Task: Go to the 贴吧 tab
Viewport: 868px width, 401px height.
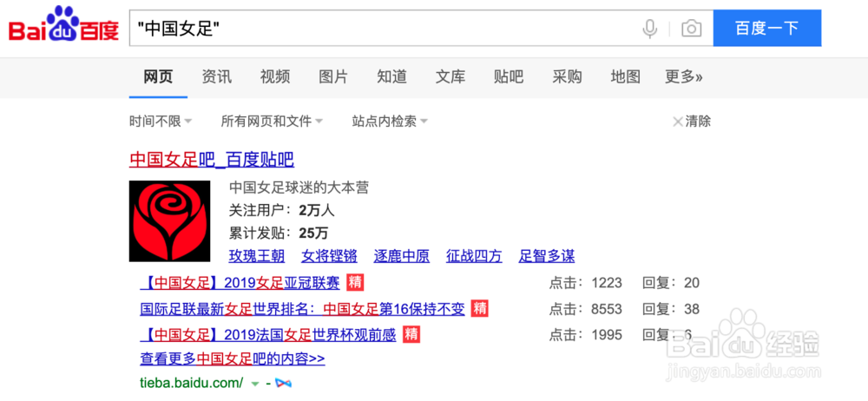Action: tap(509, 76)
